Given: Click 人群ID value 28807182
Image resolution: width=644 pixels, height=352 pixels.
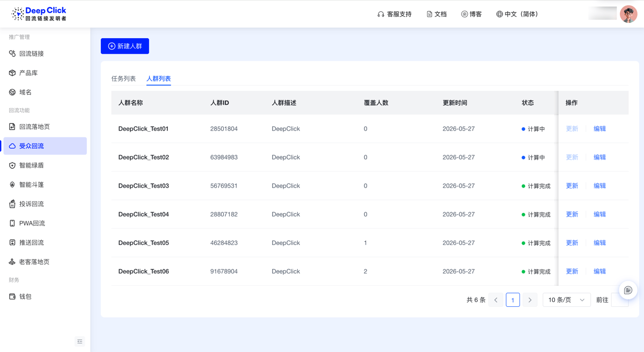Looking at the screenshot, I should click(x=224, y=214).
